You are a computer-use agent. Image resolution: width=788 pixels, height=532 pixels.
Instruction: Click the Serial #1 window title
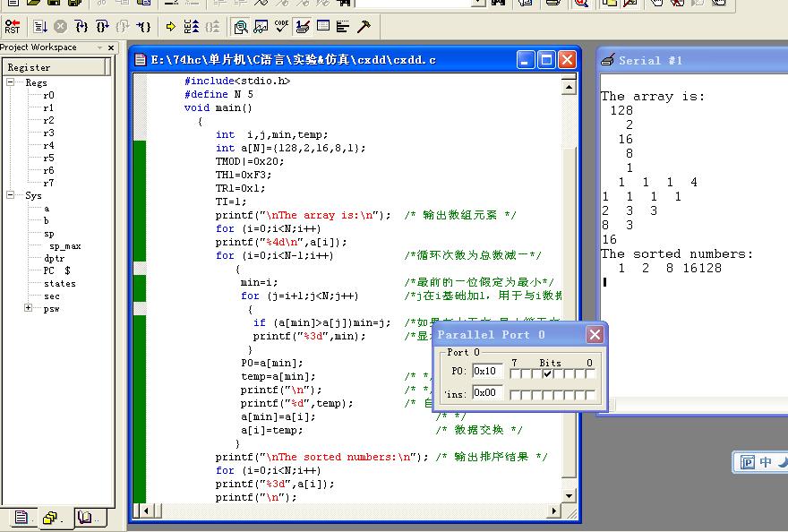pos(650,60)
